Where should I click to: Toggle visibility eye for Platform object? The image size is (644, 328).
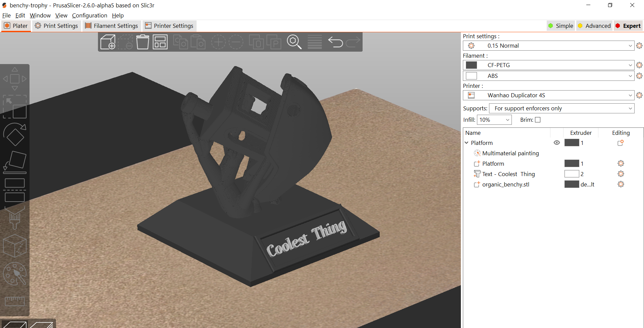[x=557, y=143]
